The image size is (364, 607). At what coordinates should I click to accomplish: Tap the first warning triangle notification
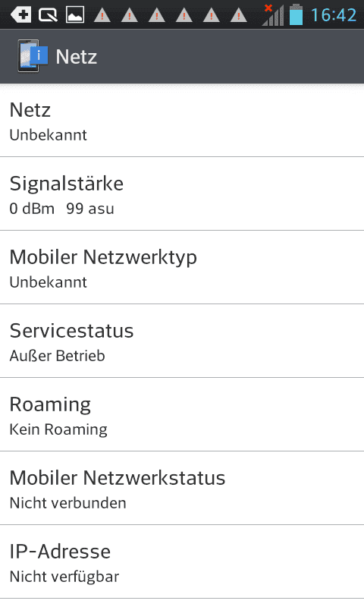pyautogui.click(x=102, y=15)
